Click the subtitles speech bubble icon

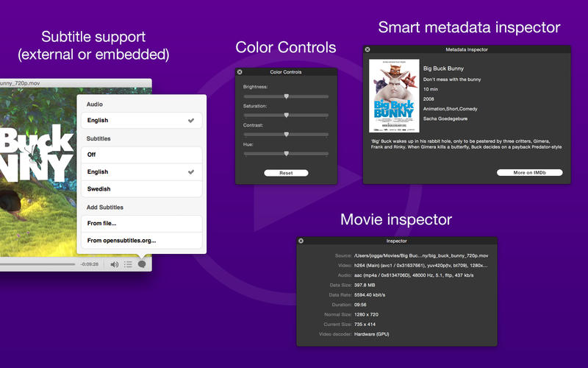[x=142, y=264]
